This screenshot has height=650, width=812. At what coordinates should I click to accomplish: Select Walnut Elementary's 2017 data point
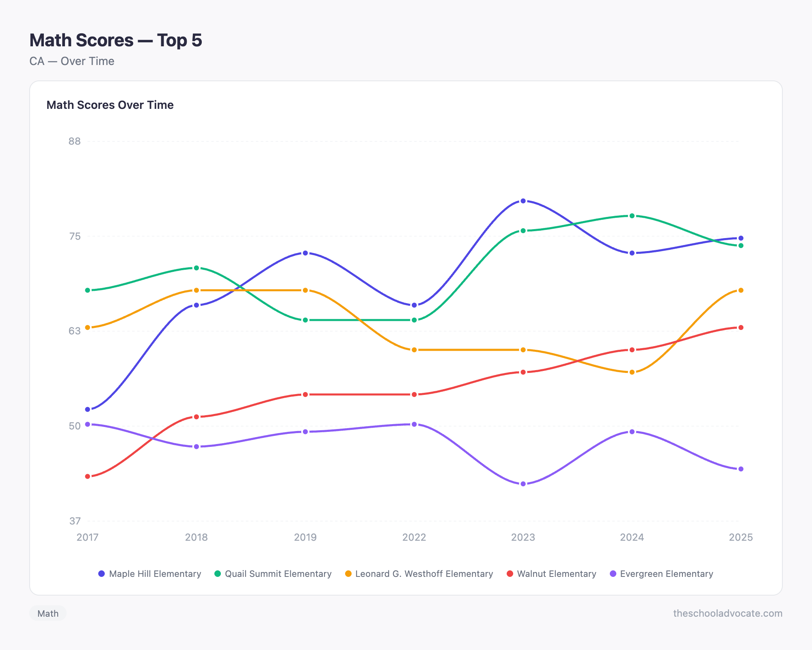coord(88,476)
